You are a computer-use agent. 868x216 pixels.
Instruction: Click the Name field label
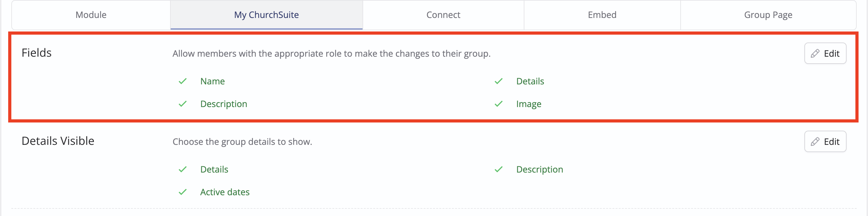pos(212,81)
